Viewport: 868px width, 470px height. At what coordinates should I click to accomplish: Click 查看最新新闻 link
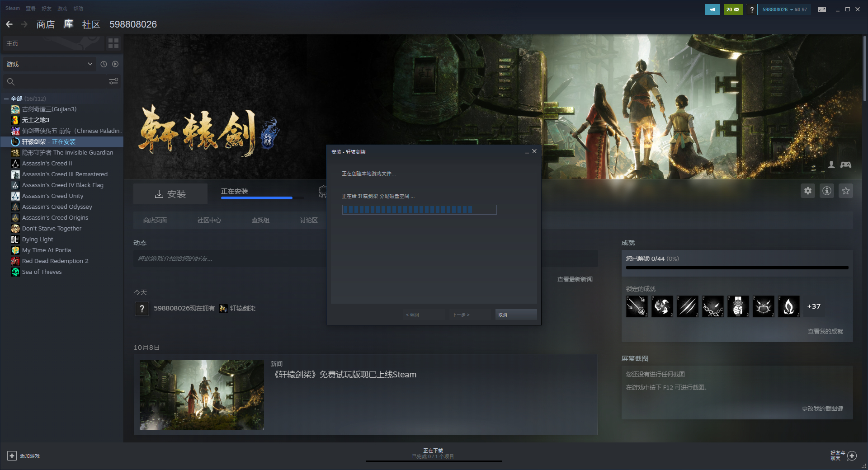575,280
